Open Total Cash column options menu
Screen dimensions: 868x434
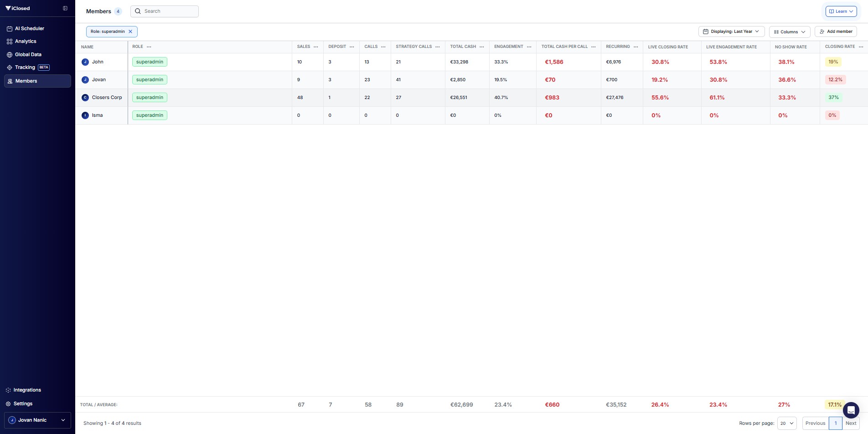point(482,47)
